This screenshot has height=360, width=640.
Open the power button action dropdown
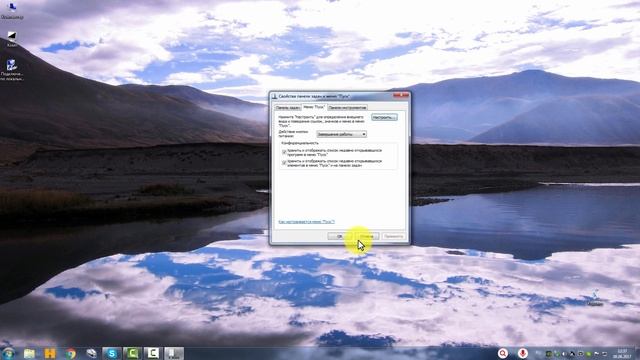[342, 134]
